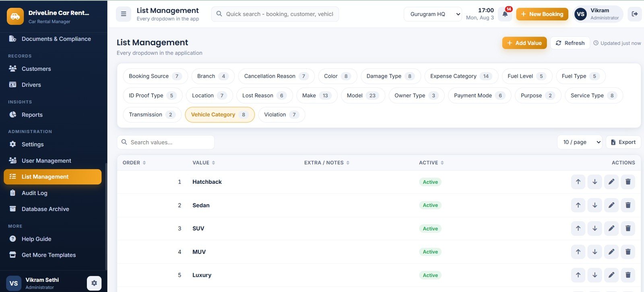Select the Model list tab

pos(363,95)
